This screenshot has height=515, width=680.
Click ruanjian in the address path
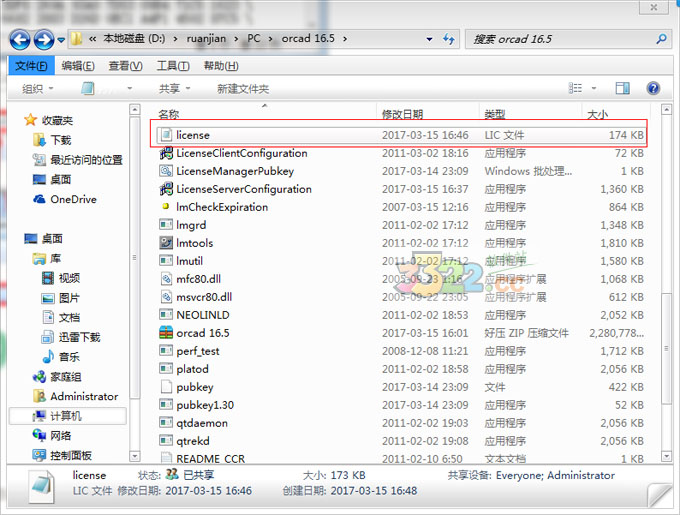(x=206, y=39)
